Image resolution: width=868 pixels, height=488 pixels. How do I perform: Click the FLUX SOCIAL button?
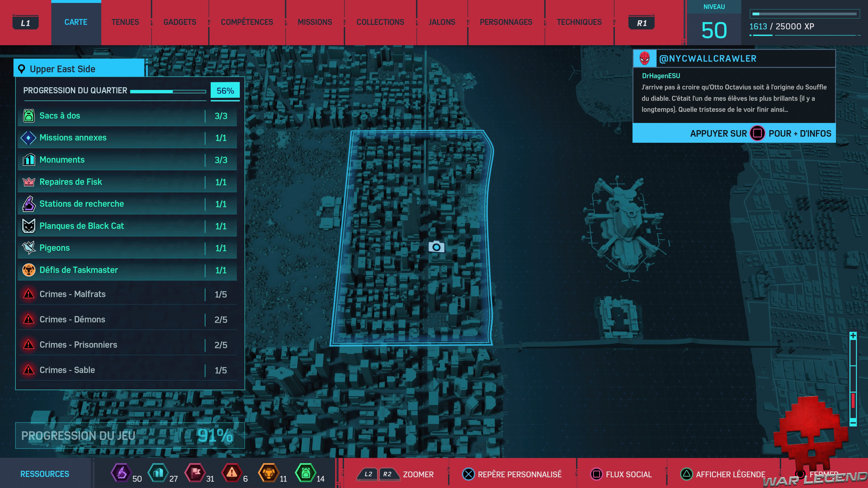(x=621, y=474)
